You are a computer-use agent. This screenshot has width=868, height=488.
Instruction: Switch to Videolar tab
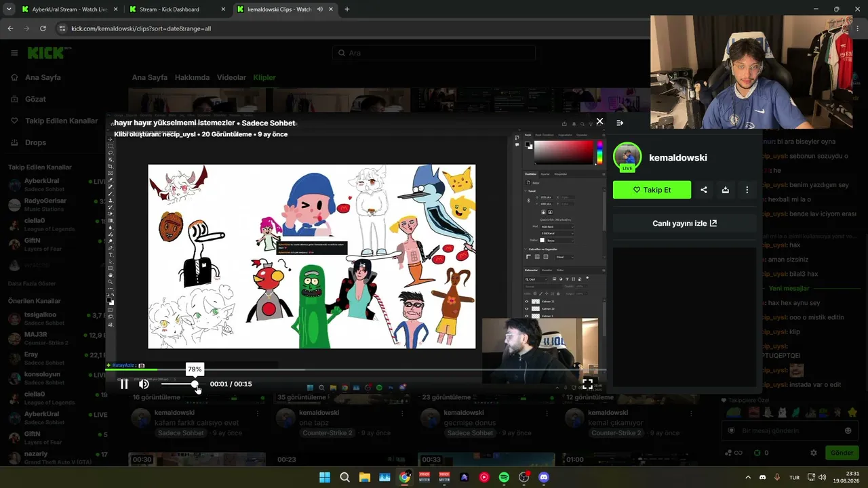231,77
